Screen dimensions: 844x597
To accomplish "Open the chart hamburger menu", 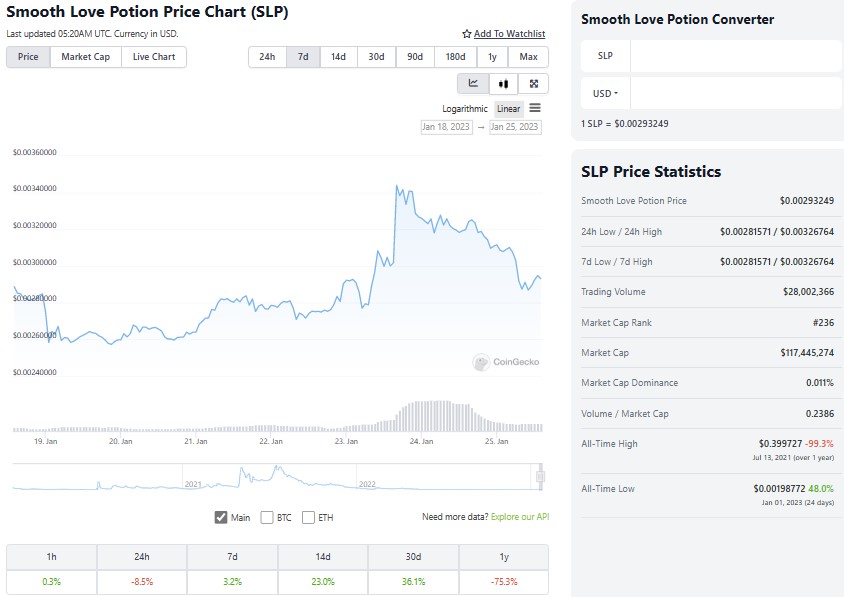I will (534, 108).
